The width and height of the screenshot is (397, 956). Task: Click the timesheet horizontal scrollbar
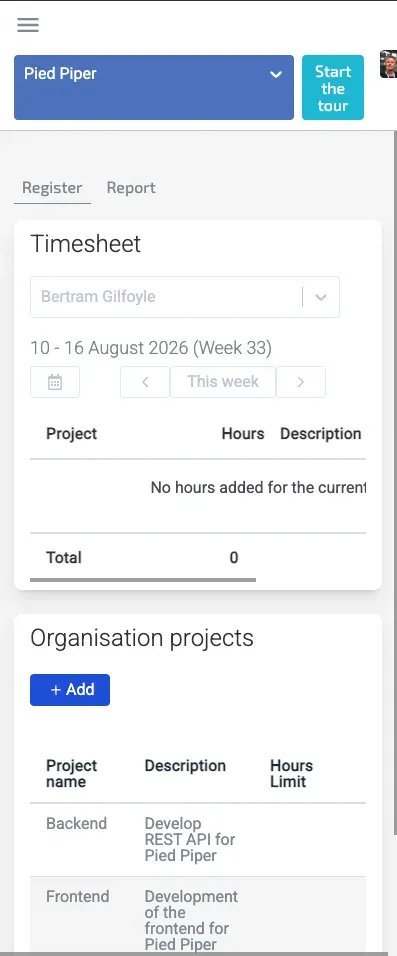[143, 580]
